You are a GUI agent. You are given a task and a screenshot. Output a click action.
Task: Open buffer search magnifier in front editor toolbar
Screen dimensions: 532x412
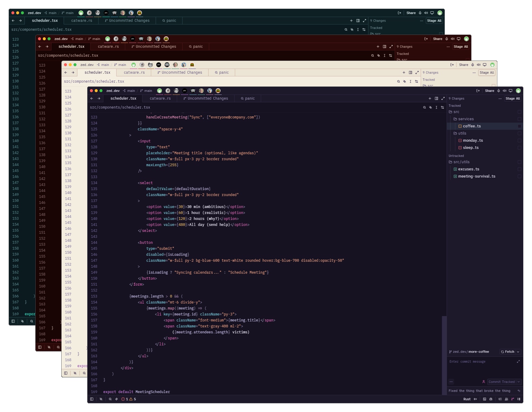(424, 108)
